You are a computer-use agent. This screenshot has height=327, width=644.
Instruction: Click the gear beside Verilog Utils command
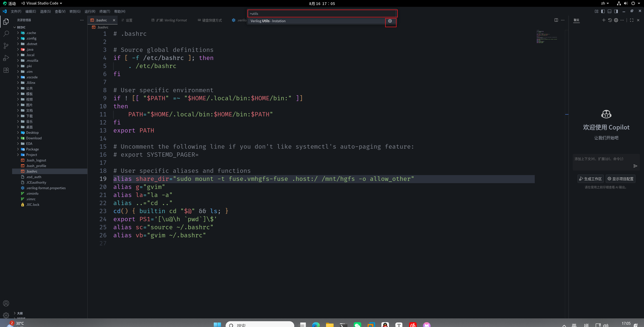pos(390,21)
